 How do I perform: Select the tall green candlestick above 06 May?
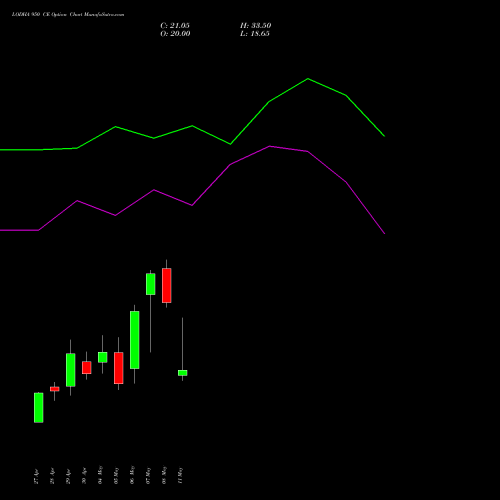coord(135,340)
